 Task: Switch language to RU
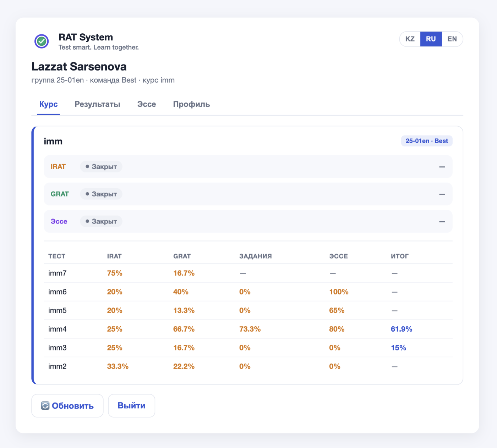tap(431, 39)
